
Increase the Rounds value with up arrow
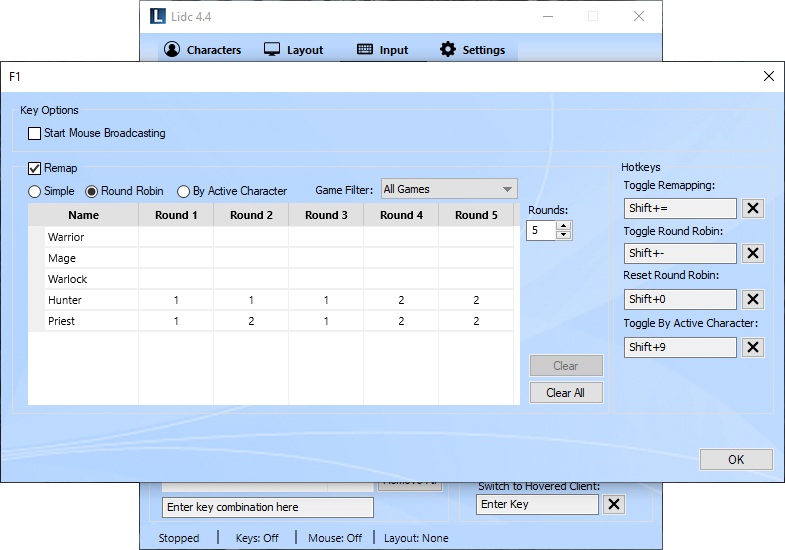(x=564, y=226)
